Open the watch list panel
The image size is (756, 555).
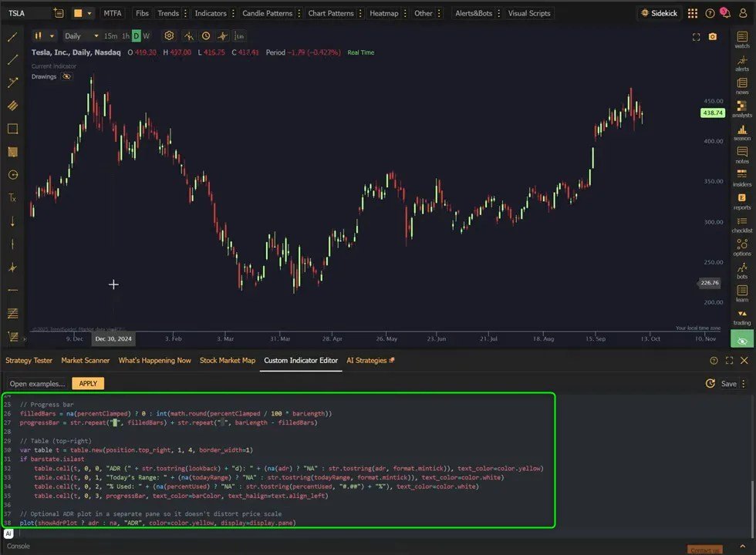(x=742, y=39)
